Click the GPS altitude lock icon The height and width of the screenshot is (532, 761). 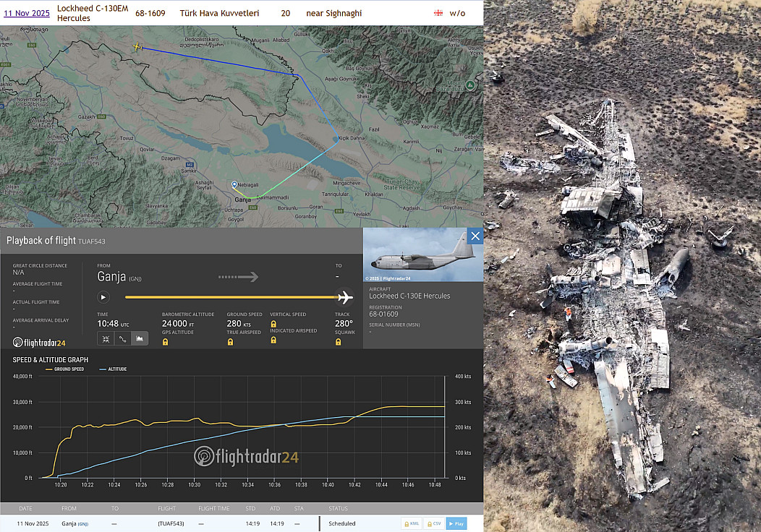[x=166, y=342]
